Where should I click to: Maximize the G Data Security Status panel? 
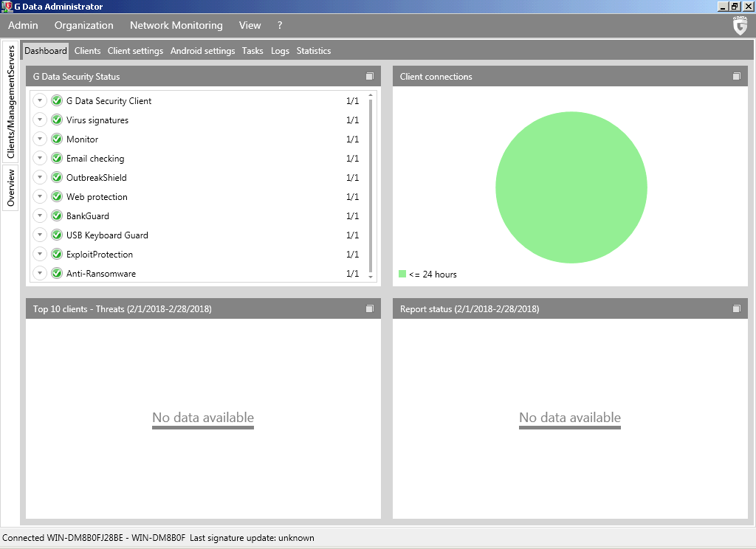click(x=370, y=77)
